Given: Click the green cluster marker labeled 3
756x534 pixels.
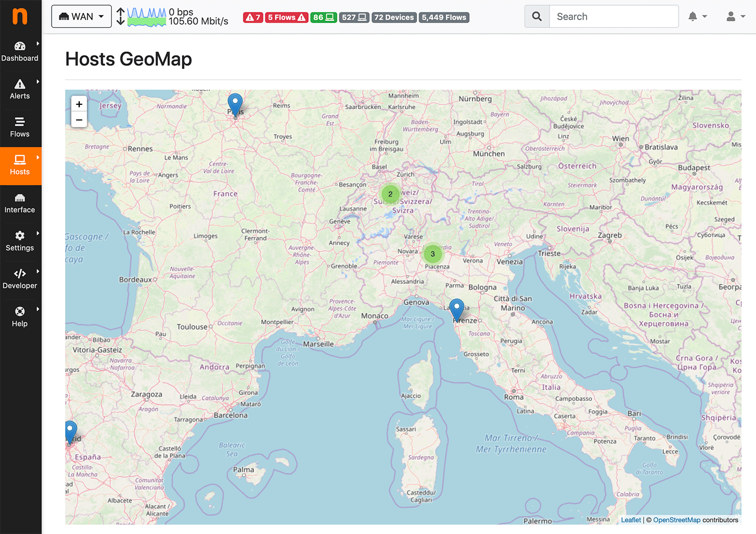Looking at the screenshot, I should [x=432, y=254].
